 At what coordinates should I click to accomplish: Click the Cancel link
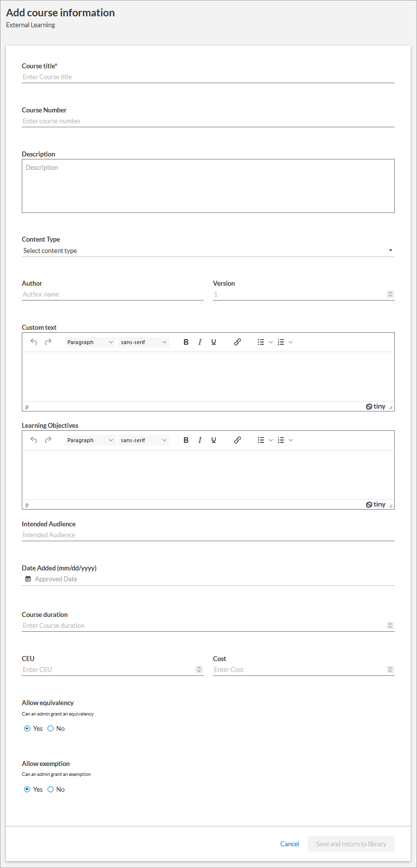tap(290, 844)
